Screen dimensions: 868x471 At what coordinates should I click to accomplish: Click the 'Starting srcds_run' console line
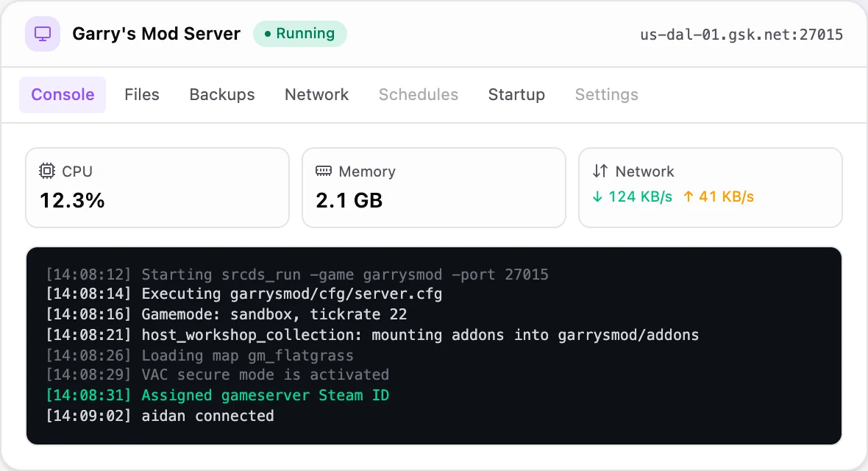[x=297, y=275]
